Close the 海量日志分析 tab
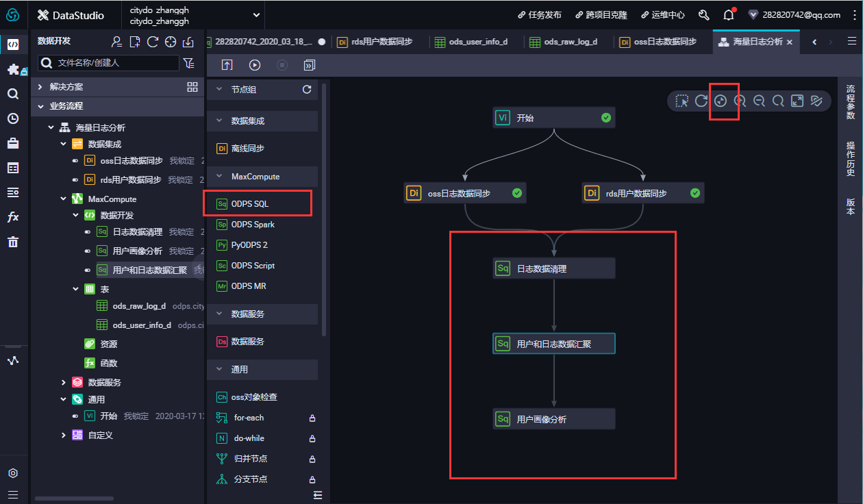The height and width of the screenshot is (504, 863). click(790, 42)
